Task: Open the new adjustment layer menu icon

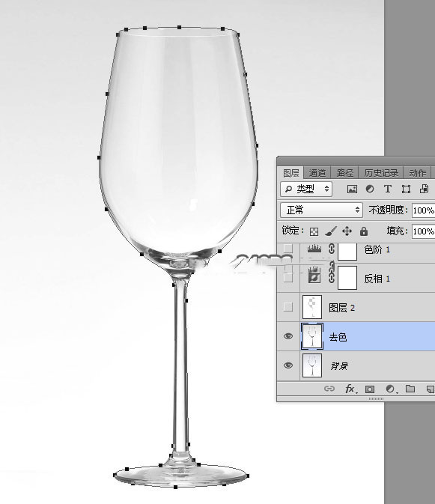Action: pos(390,389)
